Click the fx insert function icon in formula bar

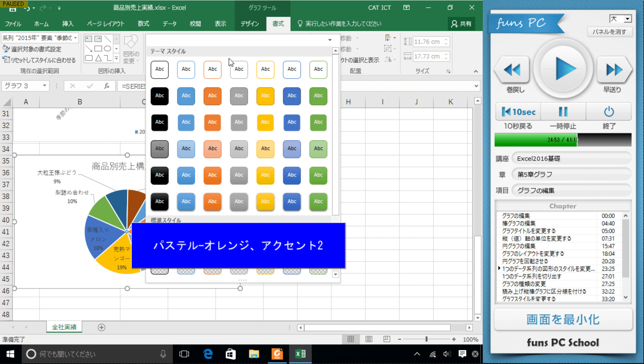107,86
